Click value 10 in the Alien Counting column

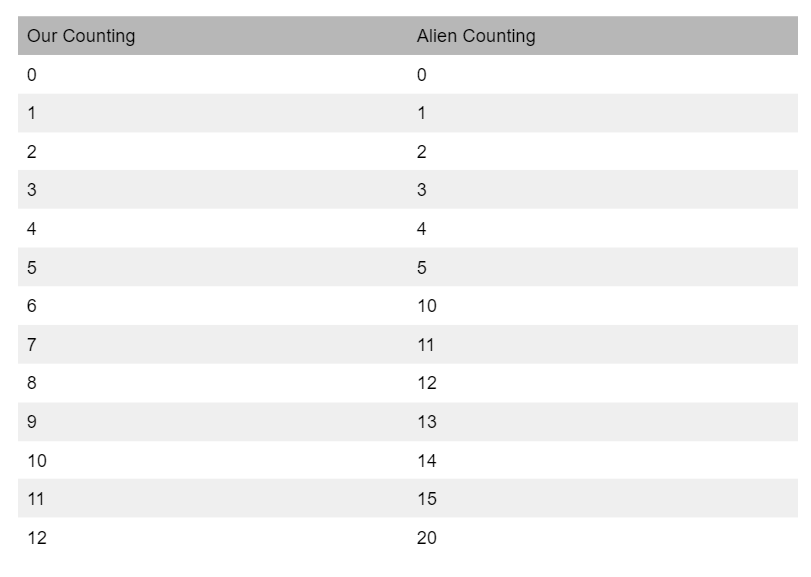[427, 306]
